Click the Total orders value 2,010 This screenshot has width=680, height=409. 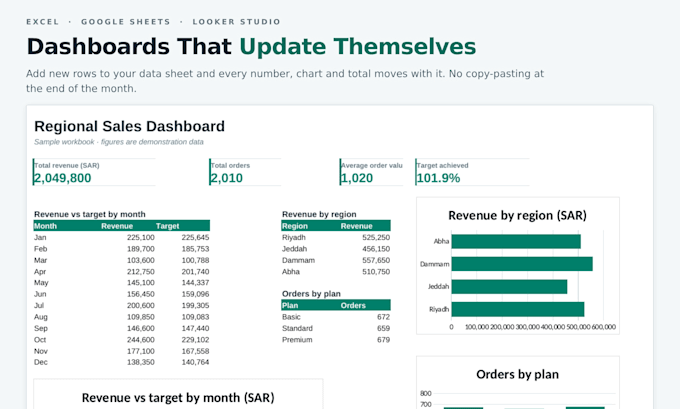[227, 178]
